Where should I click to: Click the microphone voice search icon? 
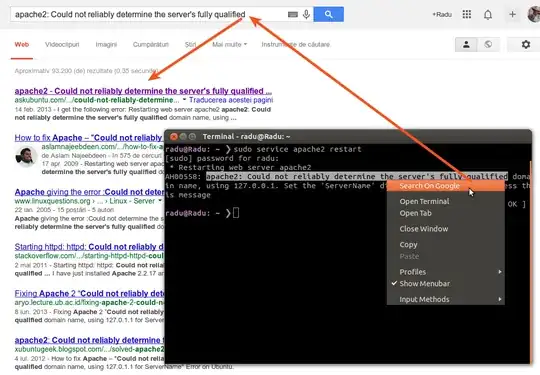point(306,14)
